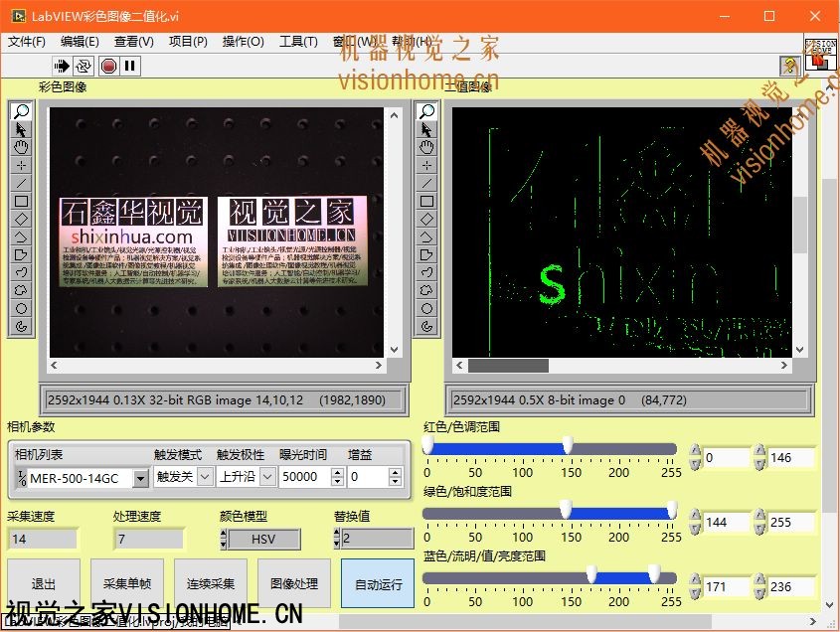Click color image horizontal scroll right arrow

[x=379, y=366]
